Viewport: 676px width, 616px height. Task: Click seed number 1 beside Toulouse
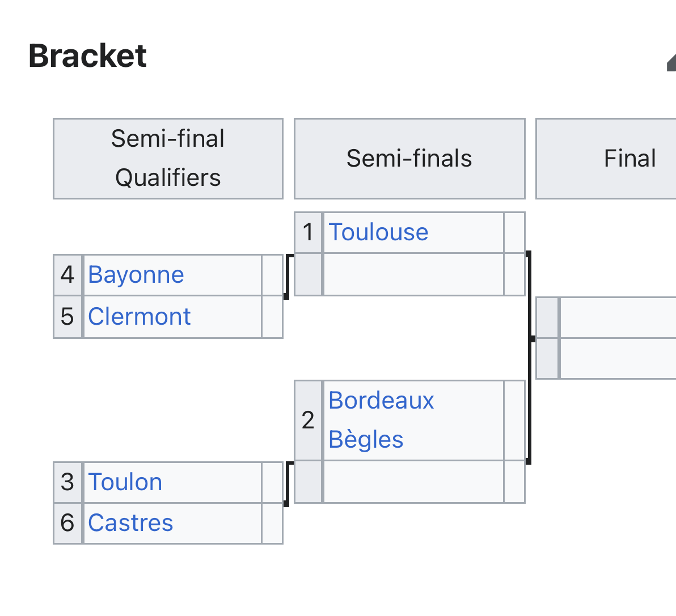pyautogui.click(x=309, y=232)
